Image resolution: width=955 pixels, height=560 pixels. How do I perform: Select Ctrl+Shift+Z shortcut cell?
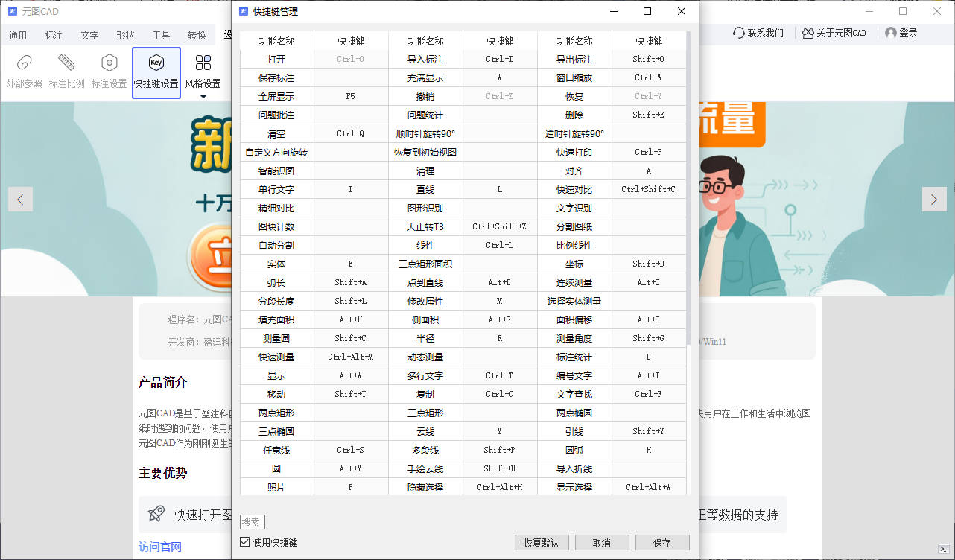500,226
